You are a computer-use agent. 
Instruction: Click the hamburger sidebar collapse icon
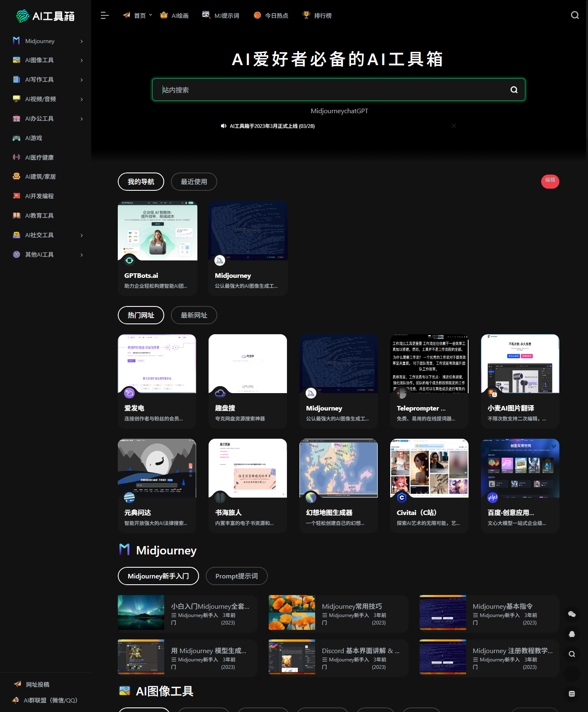point(104,15)
